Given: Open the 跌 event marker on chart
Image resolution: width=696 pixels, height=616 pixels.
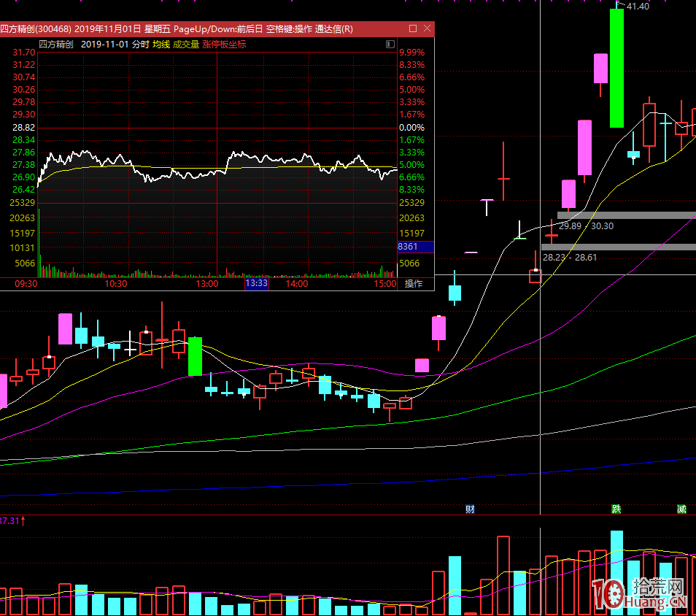Looking at the screenshot, I should pos(616,509).
